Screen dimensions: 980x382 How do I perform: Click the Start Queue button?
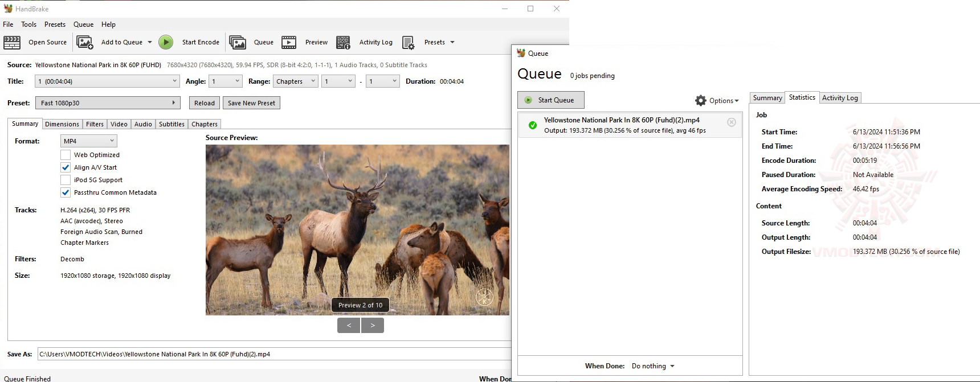[x=551, y=100]
